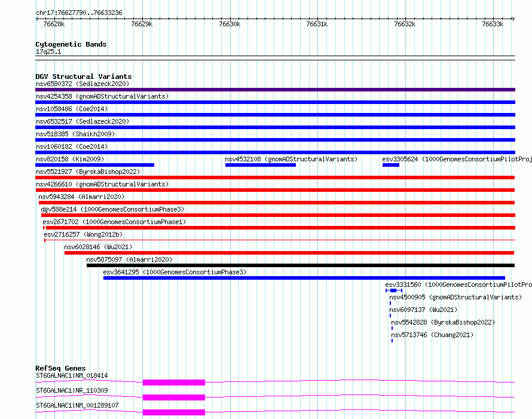Click the nsv6580372 (Sedlazeck2020) variant label
Screen dimensions: 532x419
pos(82,84)
